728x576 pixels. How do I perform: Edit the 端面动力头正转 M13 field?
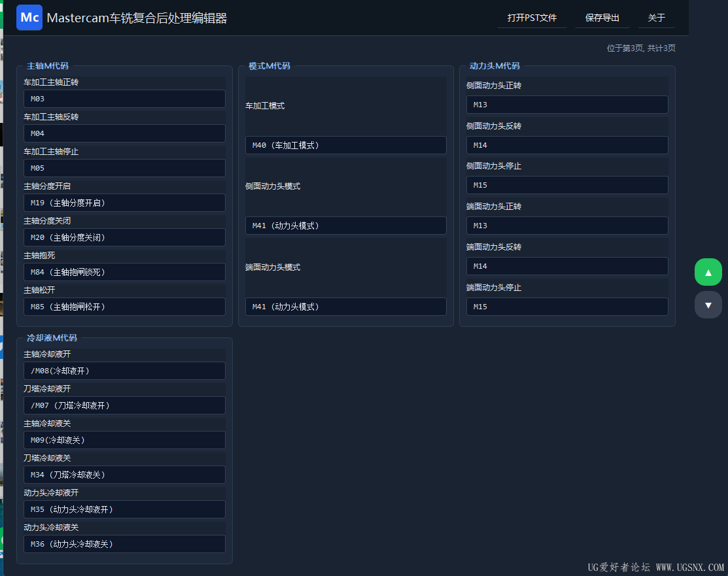click(x=567, y=226)
